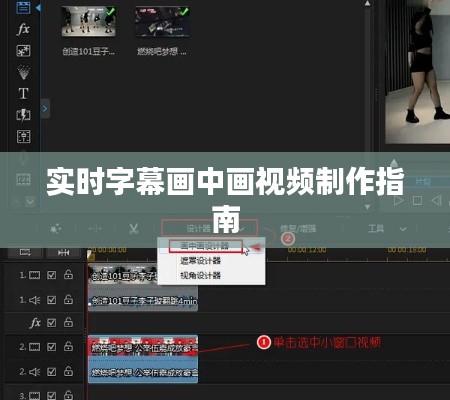Open the Particle Room icon
450x400 pixels.
tap(23, 72)
